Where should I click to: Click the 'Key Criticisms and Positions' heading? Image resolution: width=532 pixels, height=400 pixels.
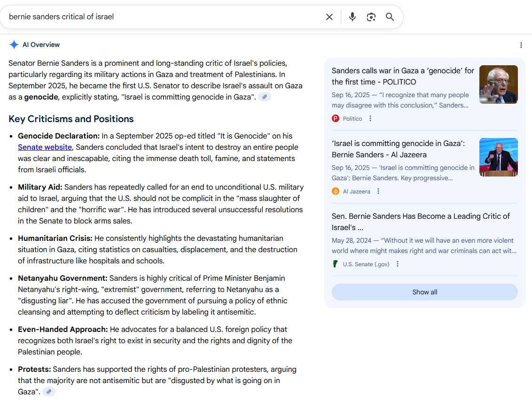[71, 119]
